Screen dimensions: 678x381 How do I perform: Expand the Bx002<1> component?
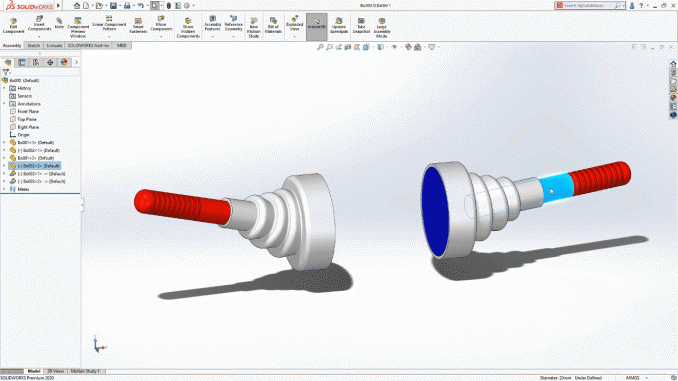5,150
